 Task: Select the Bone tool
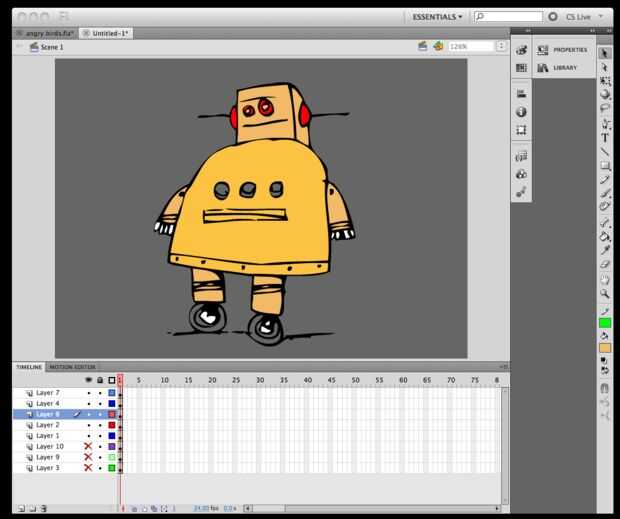point(605,223)
